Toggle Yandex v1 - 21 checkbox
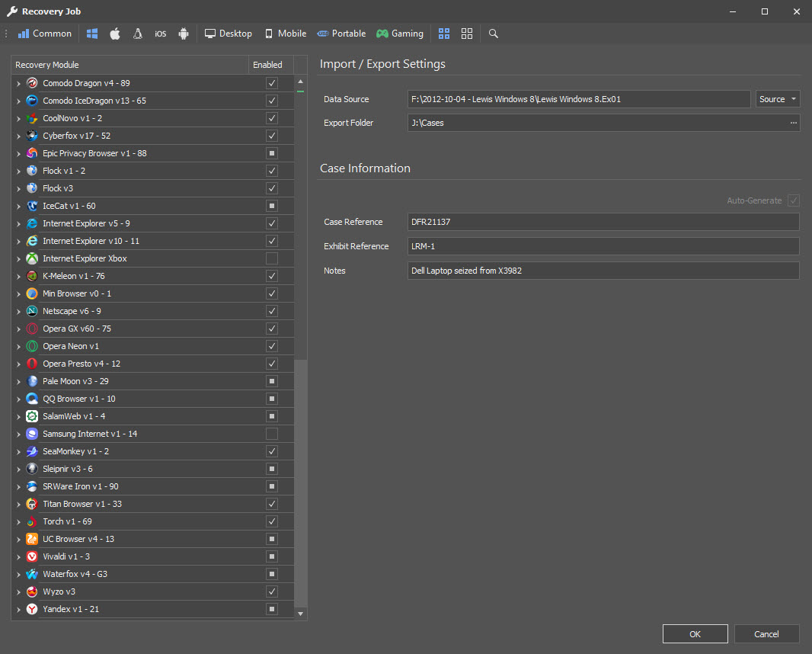 point(272,609)
